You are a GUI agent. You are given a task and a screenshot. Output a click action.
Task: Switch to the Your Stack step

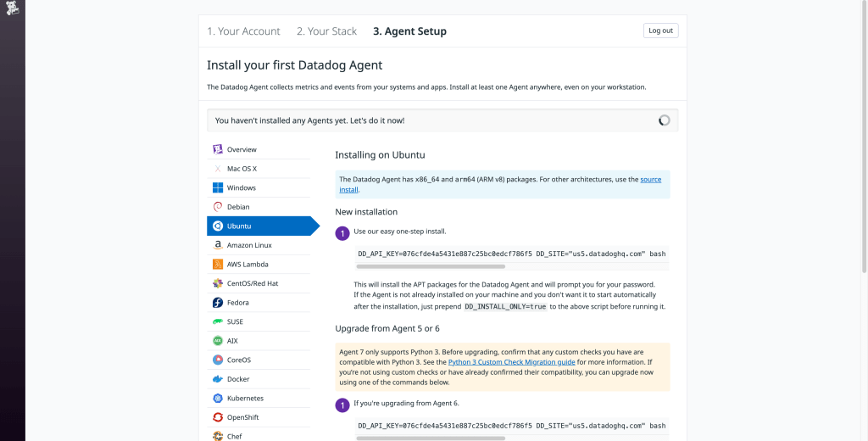(326, 31)
